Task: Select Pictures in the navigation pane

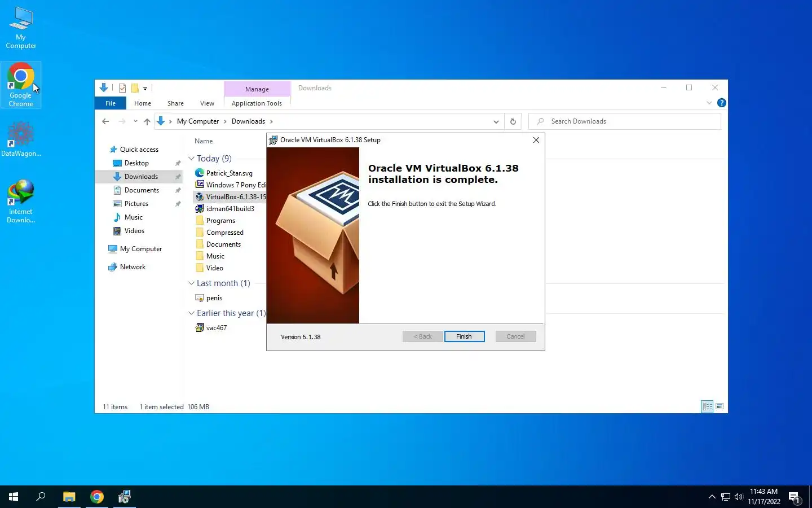Action: (x=136, y=204)
